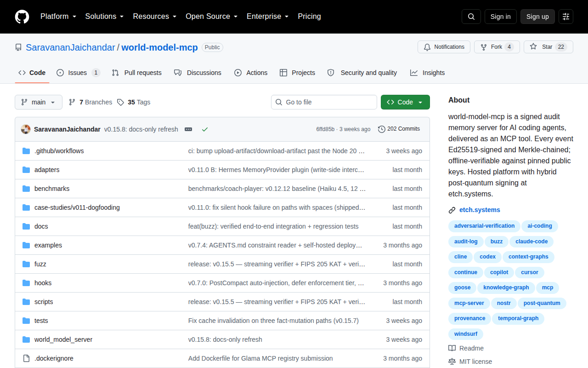The height and width of the screenshot is (368, 588).
Task: Switch to the Insights tab
Action: tap(427, 73)
